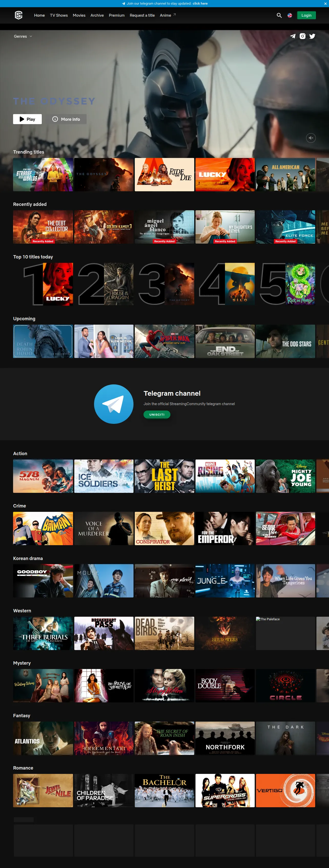Open The Debt Collector thumbnail
Viewport: 329px width, 868px height.
click(43, 227)
